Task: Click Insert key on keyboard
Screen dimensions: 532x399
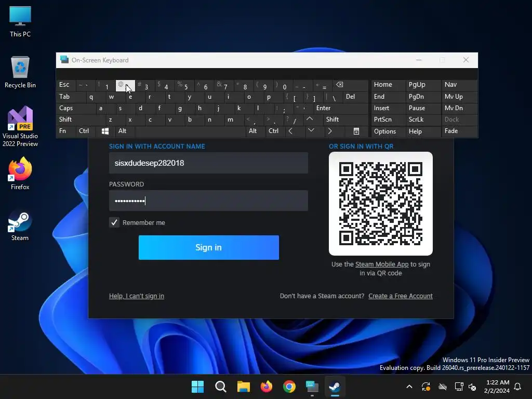Action: [x=388, y=108]
